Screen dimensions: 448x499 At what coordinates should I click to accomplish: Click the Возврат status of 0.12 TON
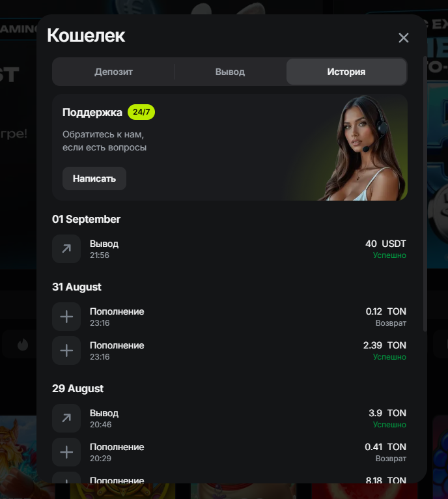[x=391, y=323]
